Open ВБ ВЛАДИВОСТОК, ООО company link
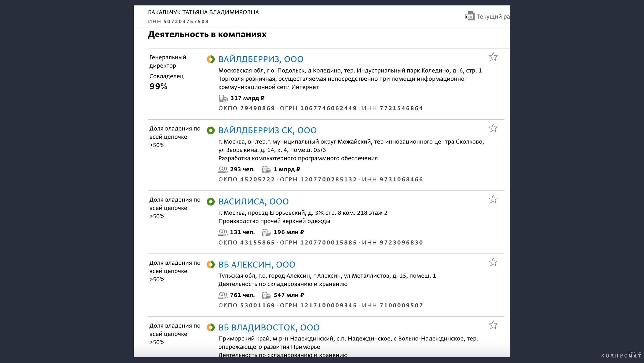The image size is (644, 363). pos(269,328)
